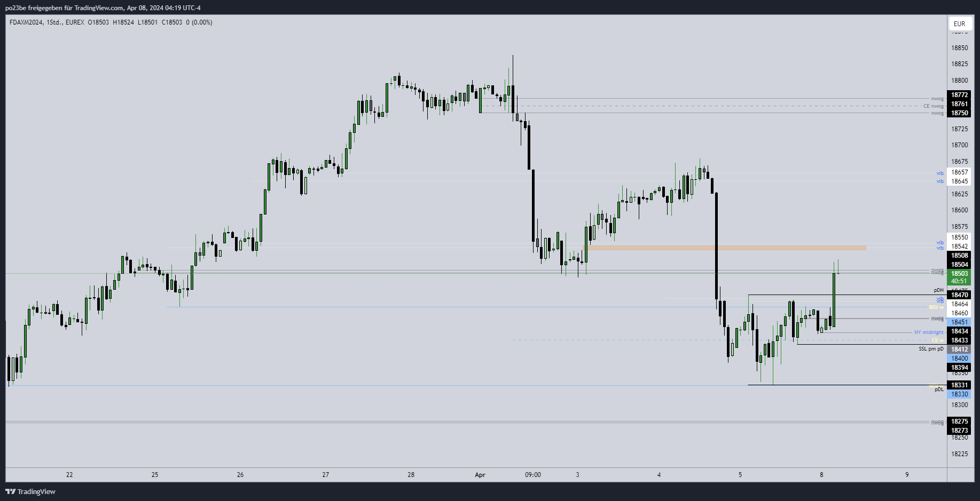Click the TradingView logo icon
The height and width of the screenshot is (501, 980).
10,491
